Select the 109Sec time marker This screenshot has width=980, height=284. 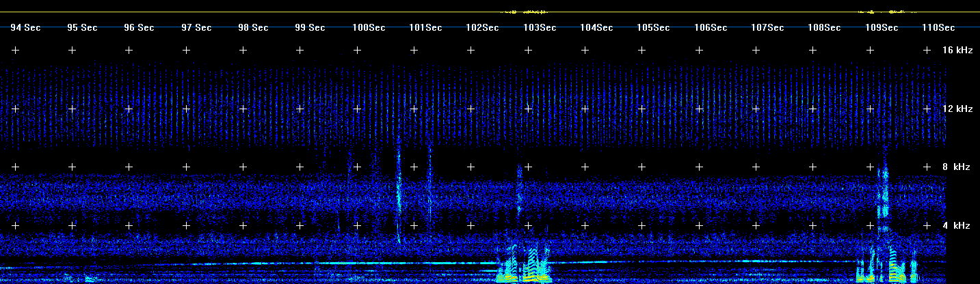pos(881,28)
